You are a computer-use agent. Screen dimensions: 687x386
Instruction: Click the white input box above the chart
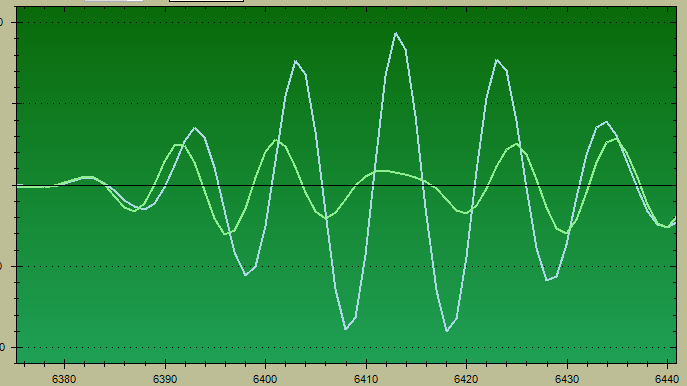click(x=206, y=1)
